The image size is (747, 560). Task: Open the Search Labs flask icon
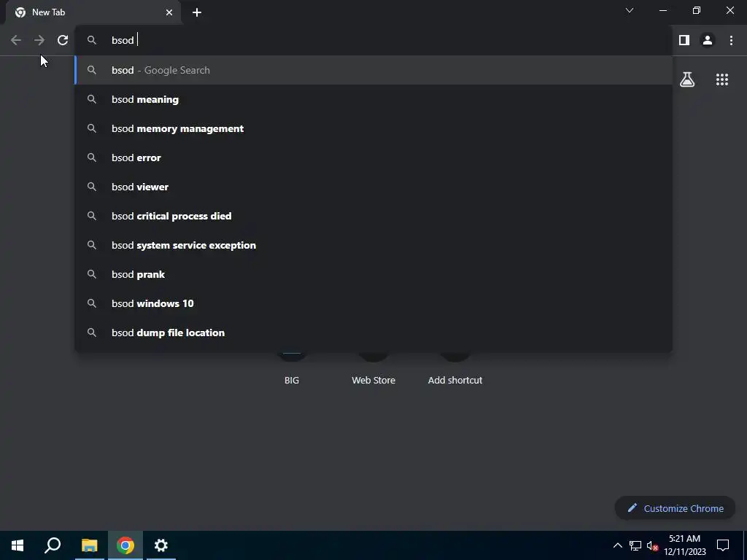coord(687,79)
